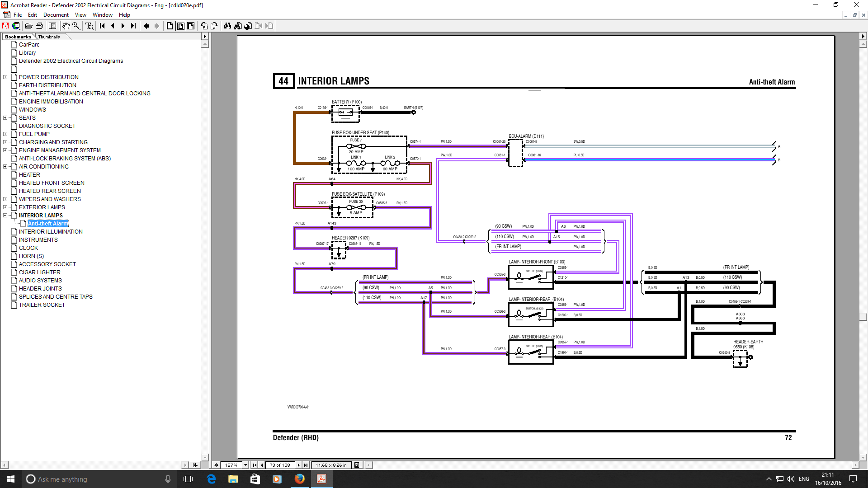Click status bar next page arrow
Image resolution: width=868 pixels, height=488 pixels.
tap(299, 465)
